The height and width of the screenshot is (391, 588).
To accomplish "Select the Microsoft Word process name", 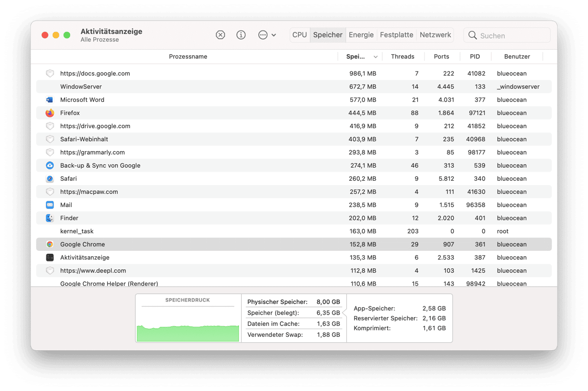I will 82,100.
